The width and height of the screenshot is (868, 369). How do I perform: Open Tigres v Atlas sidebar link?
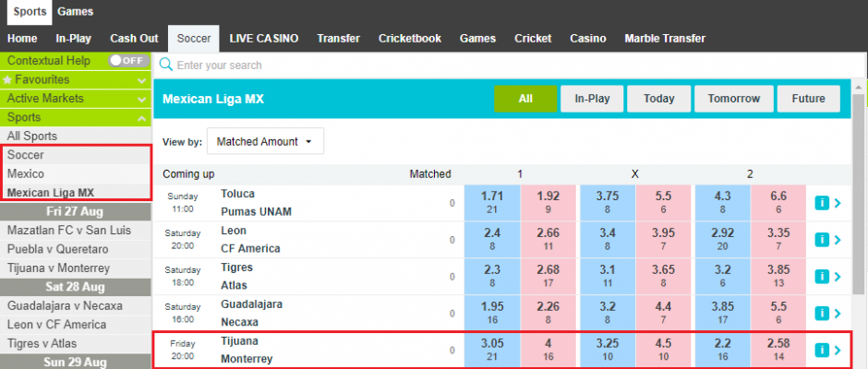pos(76,343)
